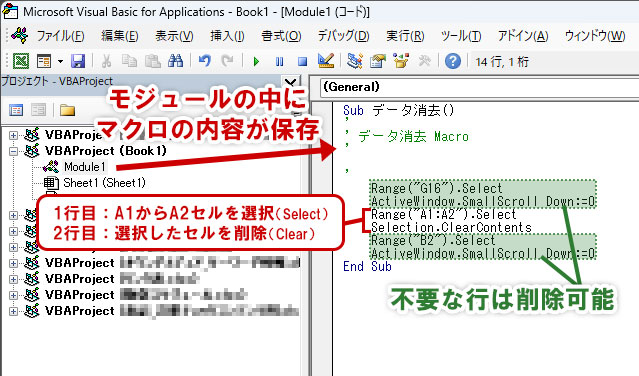The height and width of the screenshot is (376, 639).
Task: Click the Range("A1:A2").Select code line
Action: click(x=443, y=214)
